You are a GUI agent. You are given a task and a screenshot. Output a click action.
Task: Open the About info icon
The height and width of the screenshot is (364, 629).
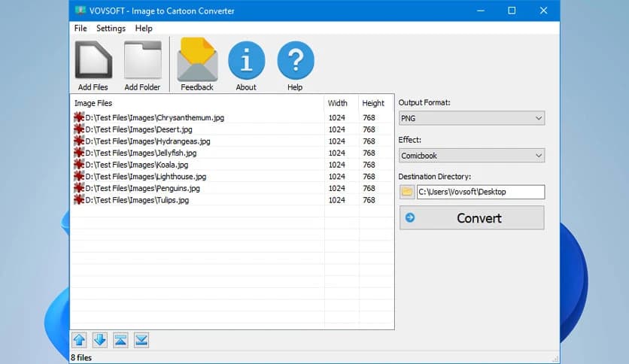pos(246,60)
